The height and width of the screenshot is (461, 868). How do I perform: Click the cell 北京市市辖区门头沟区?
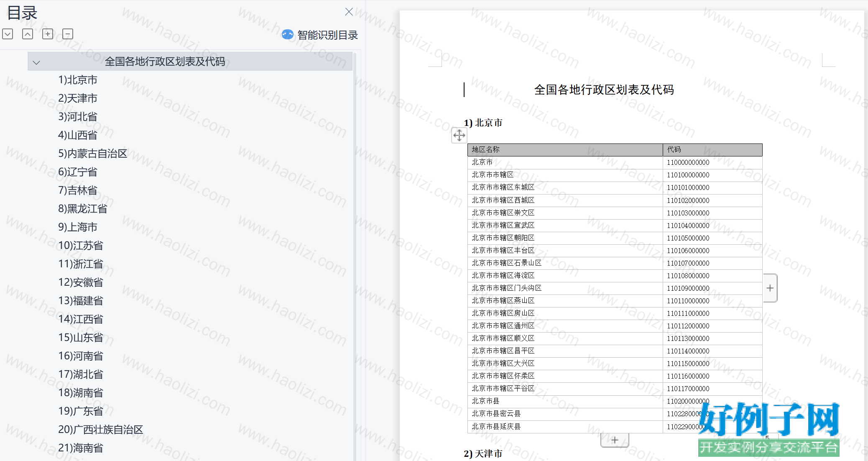(565, 288)
